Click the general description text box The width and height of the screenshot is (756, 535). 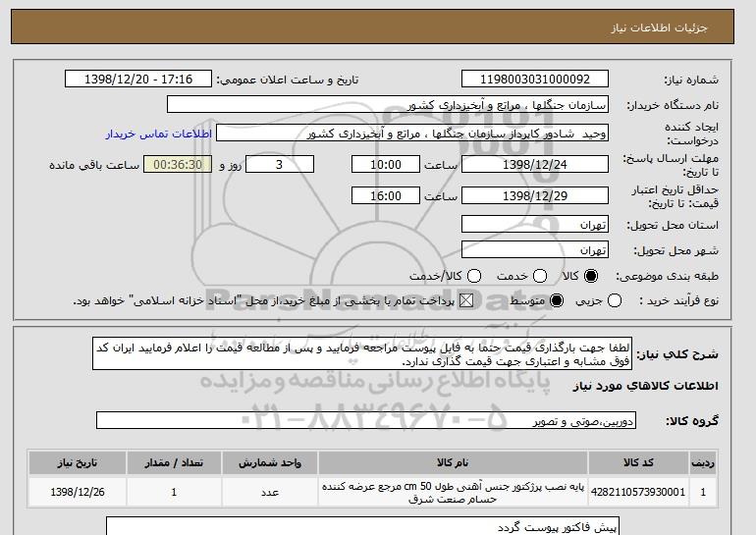click(x=362, y=353)
